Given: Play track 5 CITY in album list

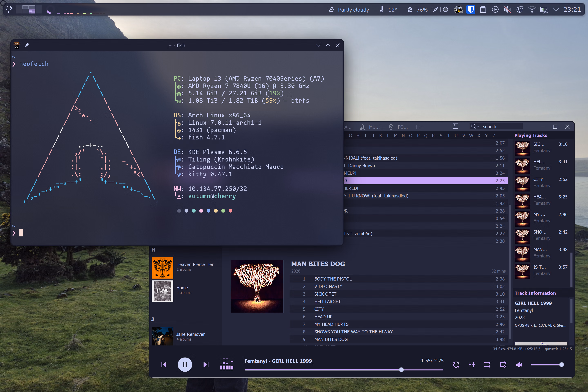Looking at the screenshot, I should (399, 309).
